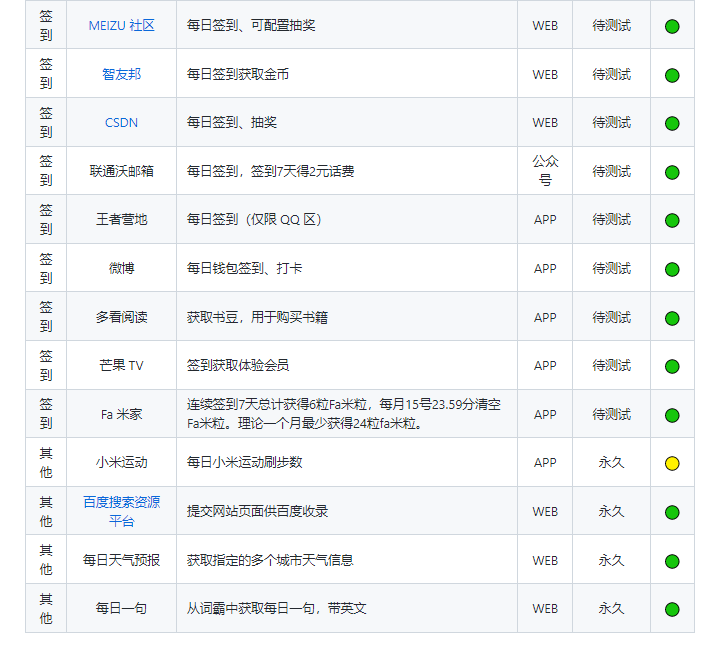Screen dimensions: 719x645
Task: Click WEB platform cell in 每日天气预报 row
Action: click(x=545, y=560)
